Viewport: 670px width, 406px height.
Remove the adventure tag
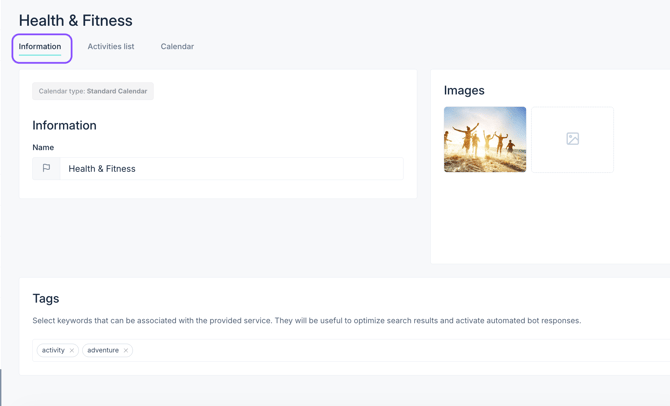(126, 350)
